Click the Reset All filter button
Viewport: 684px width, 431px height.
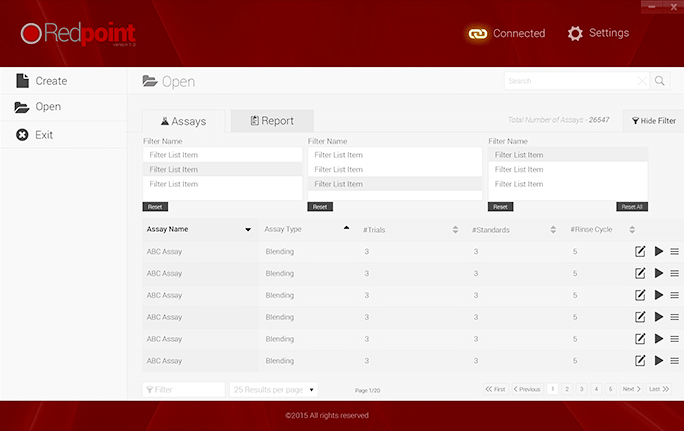[x=631, y=207]
